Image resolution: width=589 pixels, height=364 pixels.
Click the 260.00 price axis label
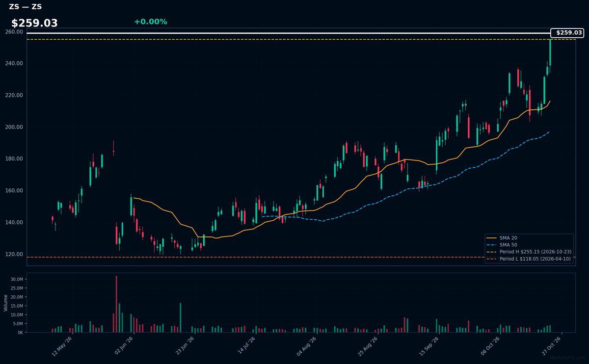pyautogui.click(x=14, y=32)
